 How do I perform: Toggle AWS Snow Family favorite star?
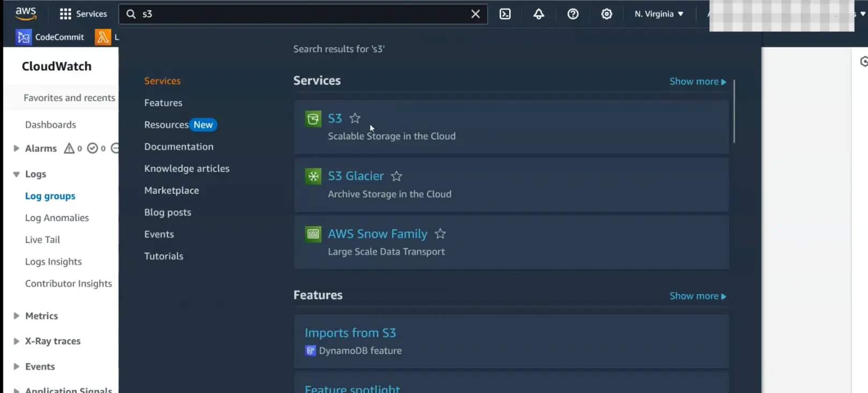(x=440, y=234)
